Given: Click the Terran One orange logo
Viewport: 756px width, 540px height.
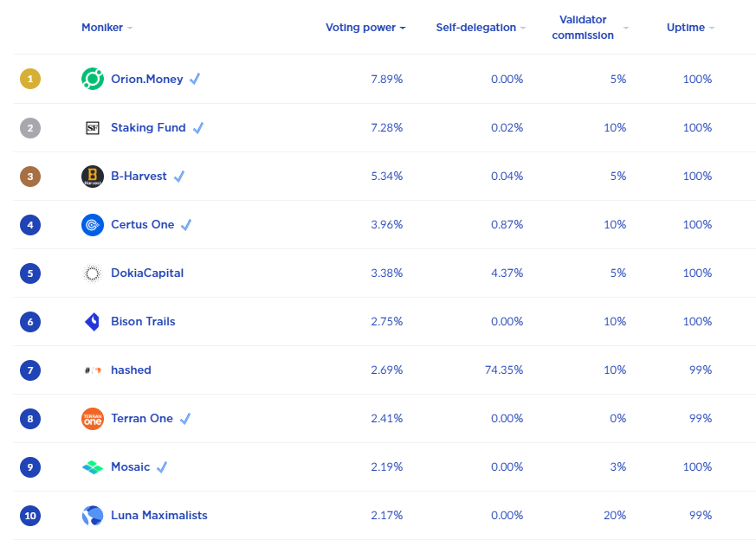Looking at the screenshot, I should click(x=93, y=419).
